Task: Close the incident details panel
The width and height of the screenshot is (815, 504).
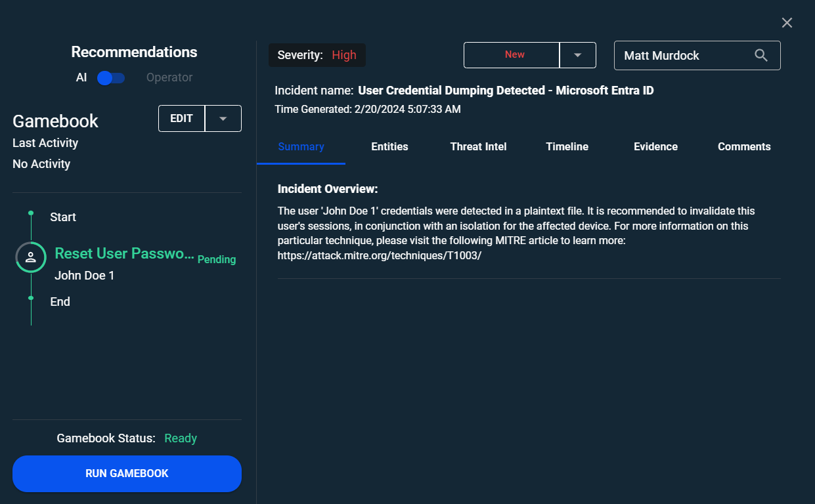Action: [787, 23]
